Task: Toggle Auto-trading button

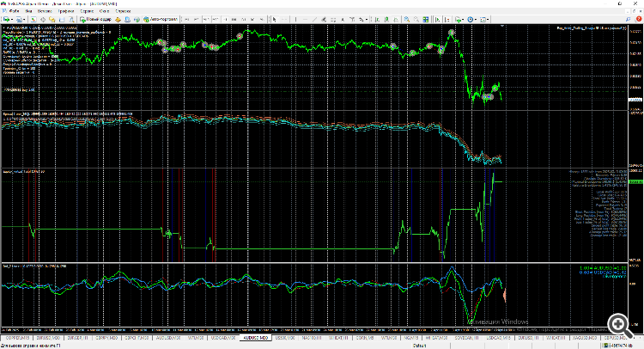Action: [x=161, y=19]
